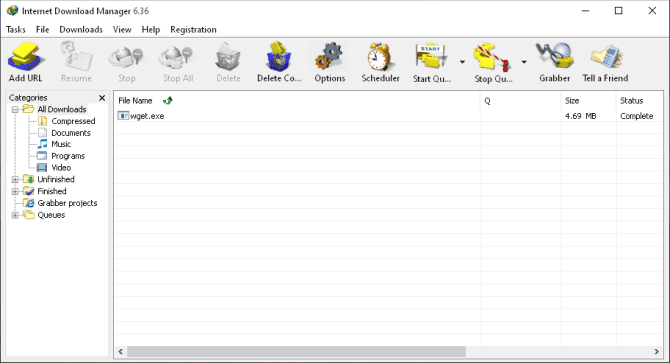The image size is (670, 363).
Task: Click the IDM title bar logo icon
Action: [12, 11]
